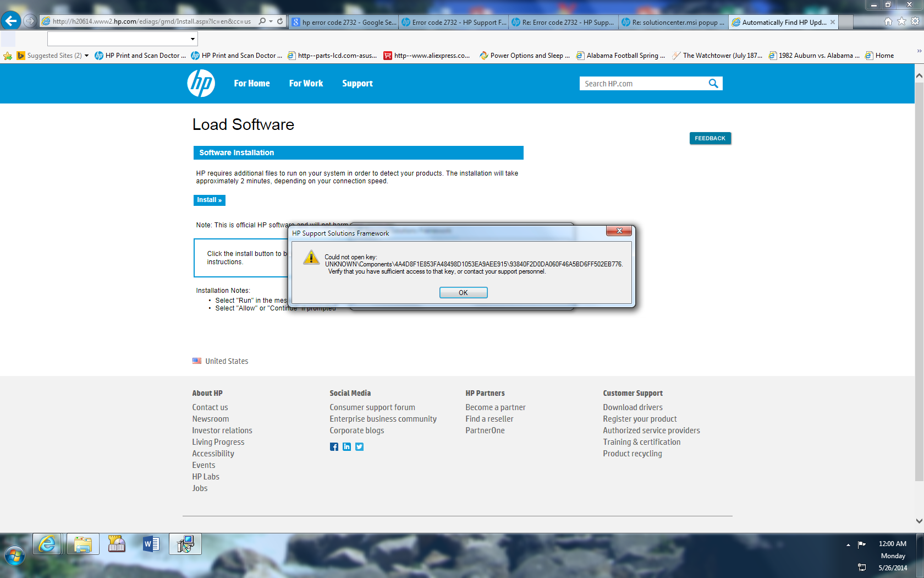This screenshot has width=924, height=578.
Task: Click the browser Back arrow button
Action: pyautogui.click(x=11, y=21)
